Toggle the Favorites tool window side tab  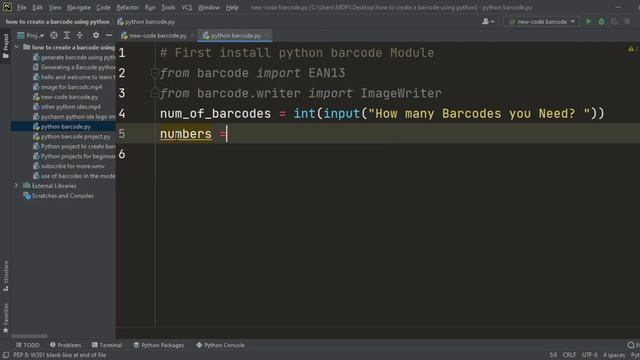tap(5, 318)
